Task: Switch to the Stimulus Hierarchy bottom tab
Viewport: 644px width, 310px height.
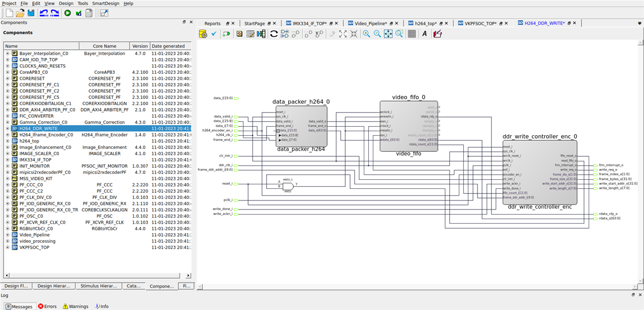Action: click(99, 286)
